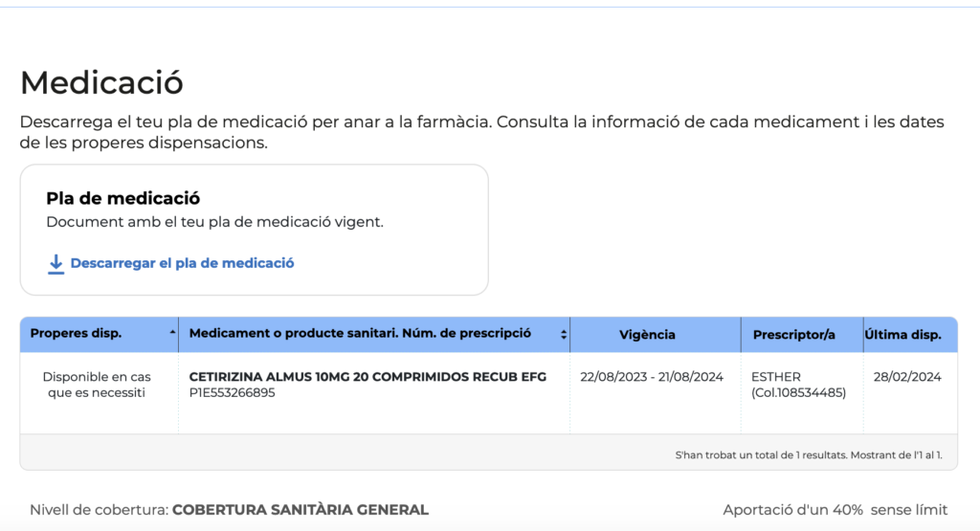Click the results count footer text
The height and width of the screenshot is (531, 980).
[809, 454]
